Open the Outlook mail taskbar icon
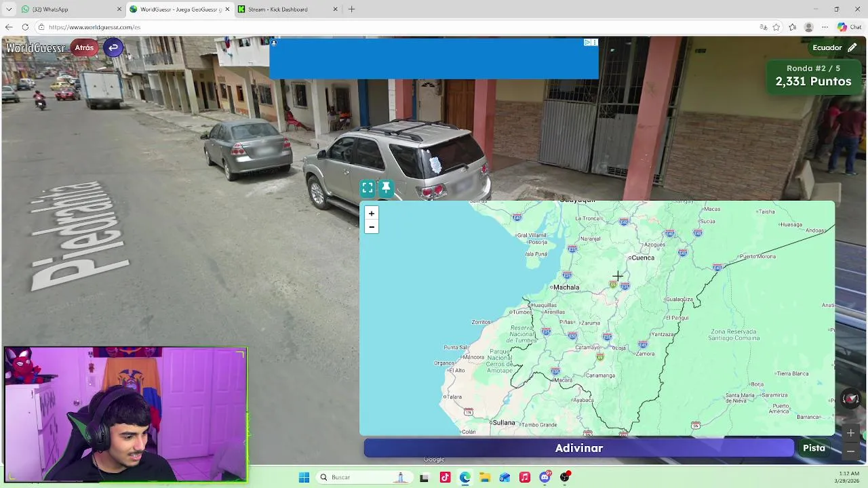 [505, 477]
